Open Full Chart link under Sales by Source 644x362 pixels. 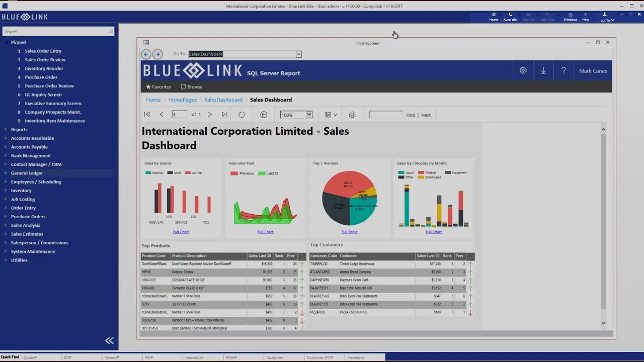(181, 232)
